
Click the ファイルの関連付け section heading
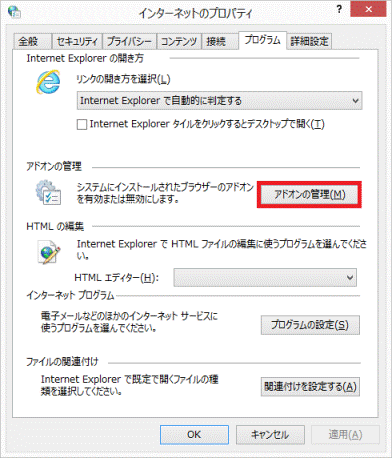(62, 362)
